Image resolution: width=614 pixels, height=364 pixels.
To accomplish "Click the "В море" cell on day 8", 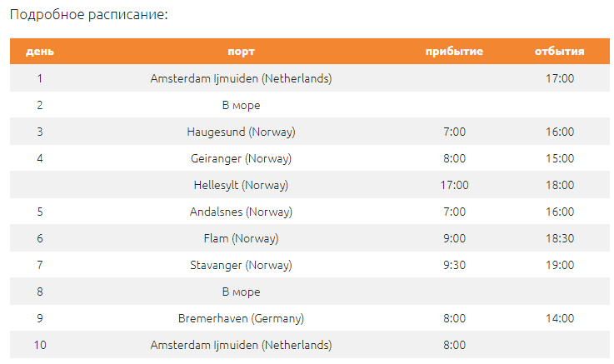I will 242,292.
